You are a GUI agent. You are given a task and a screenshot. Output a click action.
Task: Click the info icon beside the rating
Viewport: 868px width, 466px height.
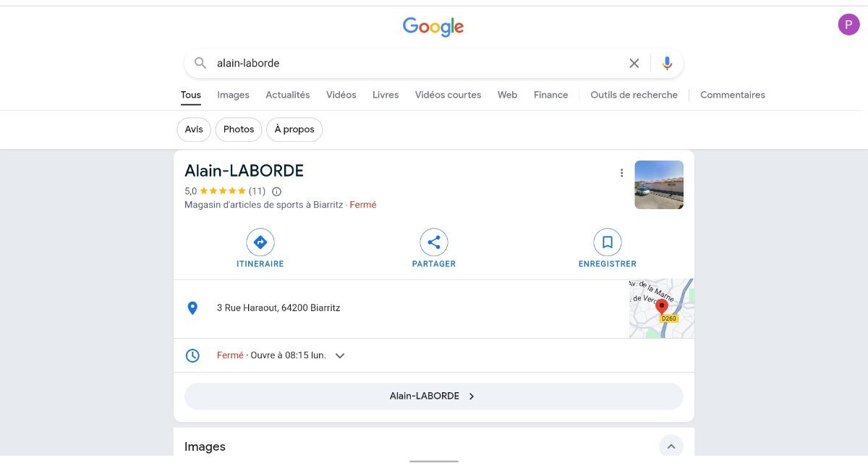[x=276, y=192]
